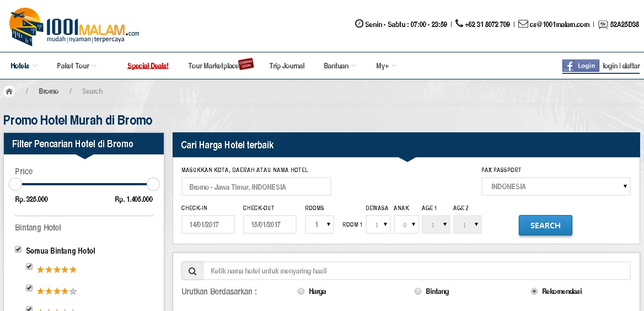Open the Rooms count dropdown
644x311 pixels.
pyautogui.click(x=319, y=224)
